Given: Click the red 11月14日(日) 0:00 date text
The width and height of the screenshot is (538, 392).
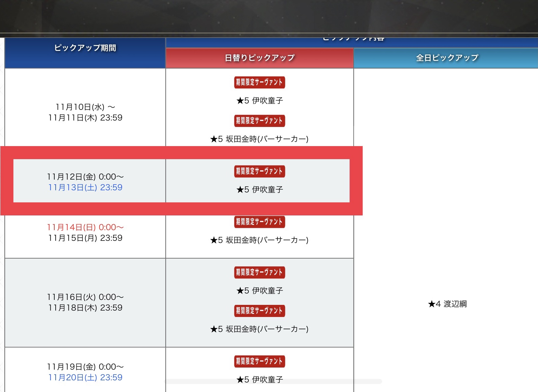Looking at the screenshot, I should coord(85,227).
